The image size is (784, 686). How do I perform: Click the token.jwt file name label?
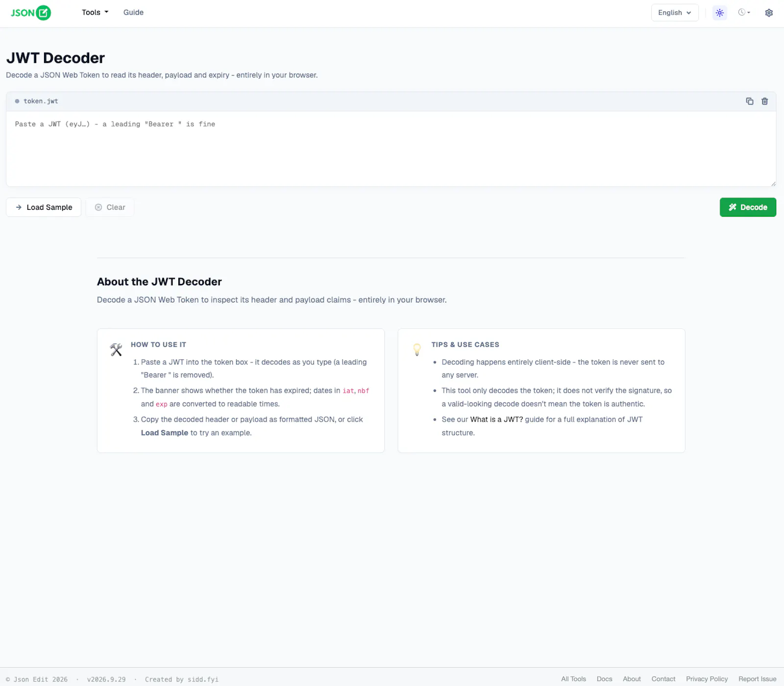point(41,102)
